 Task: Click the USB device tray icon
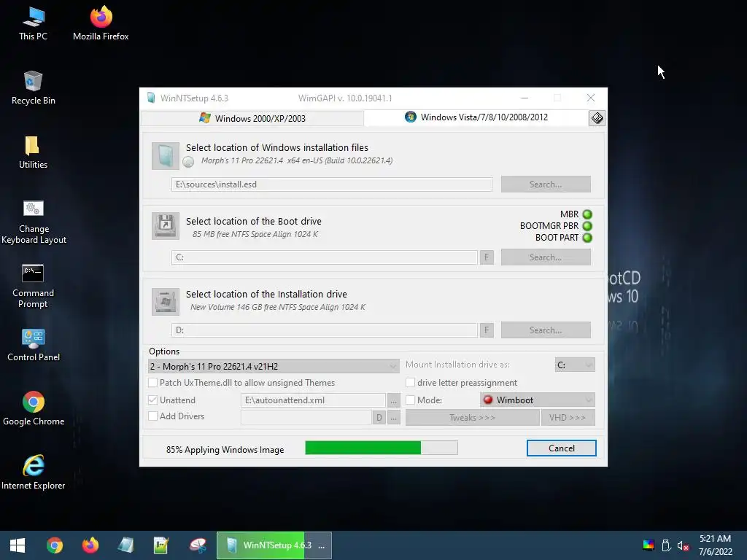point(667,545)
